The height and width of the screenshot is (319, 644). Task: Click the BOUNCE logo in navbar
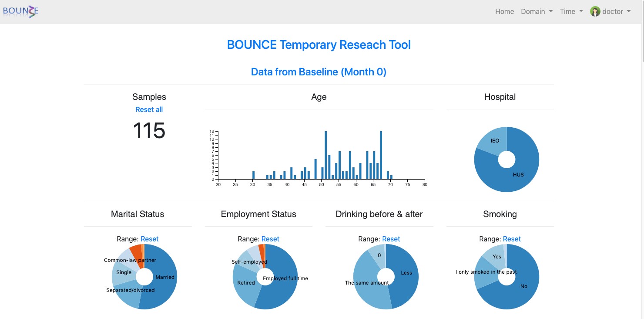[x=20, y=11]
